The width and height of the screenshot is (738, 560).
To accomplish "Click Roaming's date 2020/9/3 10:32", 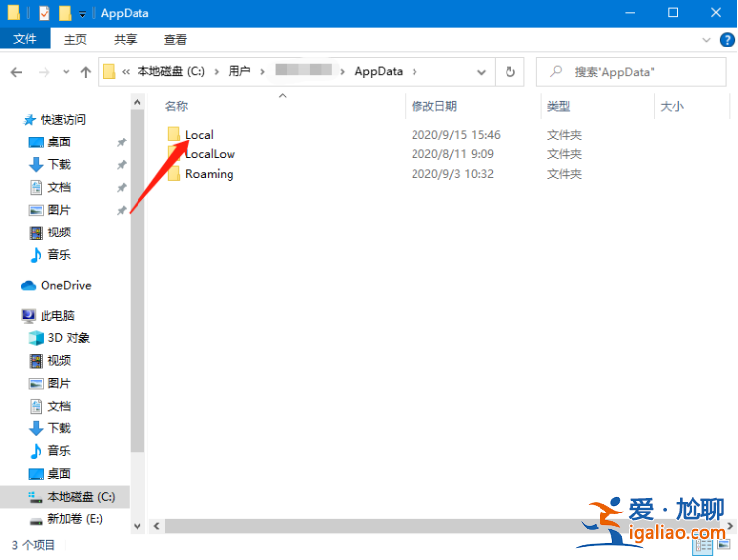I will [x=452, y=174].
